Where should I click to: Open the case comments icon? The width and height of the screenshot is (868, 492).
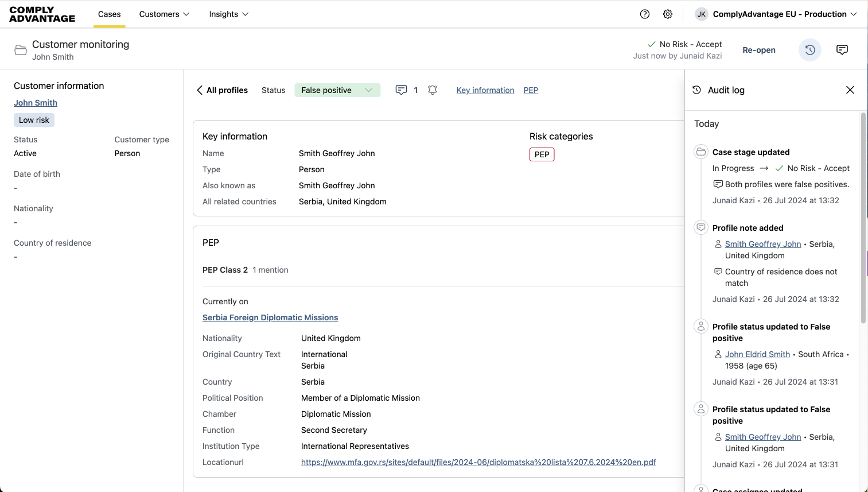coord(842,50)
